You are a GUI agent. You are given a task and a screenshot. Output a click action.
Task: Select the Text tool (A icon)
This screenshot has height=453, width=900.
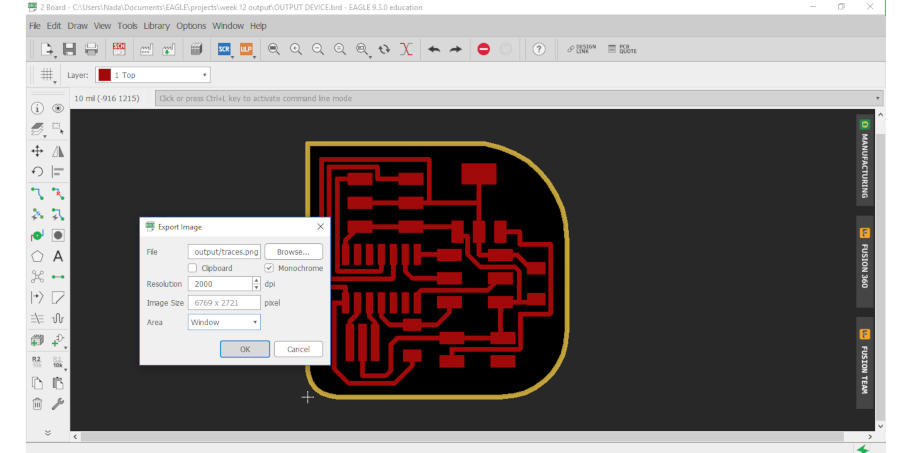[58, 256]
